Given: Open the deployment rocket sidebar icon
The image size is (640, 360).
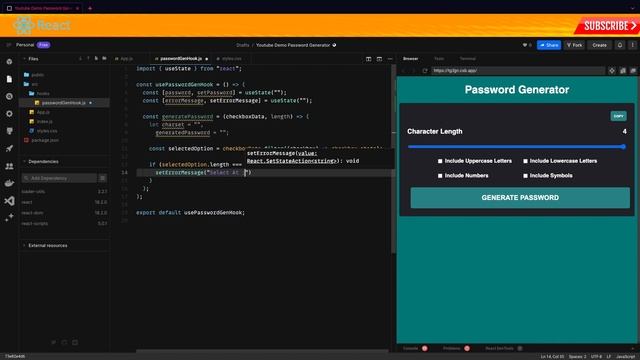Looking at the screenshot, I should click(9, 149).
